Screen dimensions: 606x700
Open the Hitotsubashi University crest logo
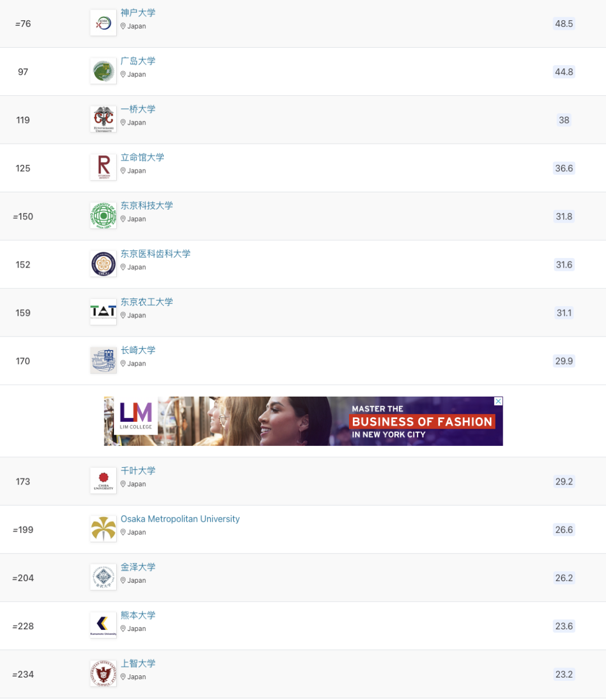coord(103,120)
